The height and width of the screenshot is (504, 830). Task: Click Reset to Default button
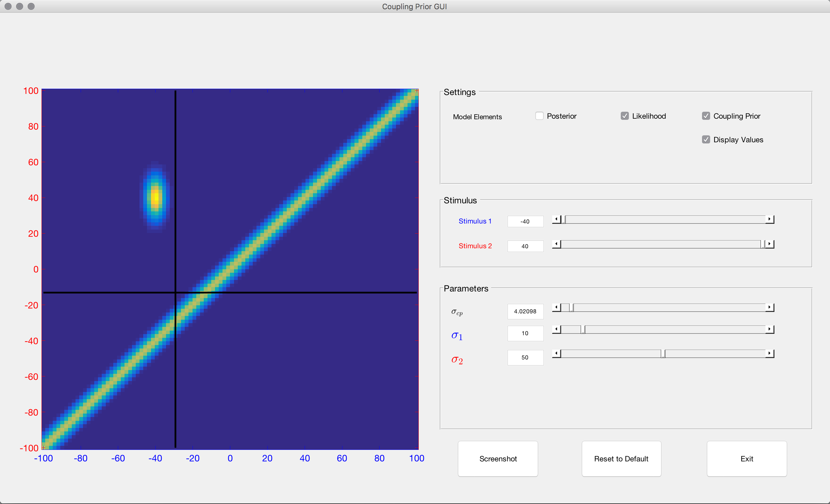pos(621,458)
